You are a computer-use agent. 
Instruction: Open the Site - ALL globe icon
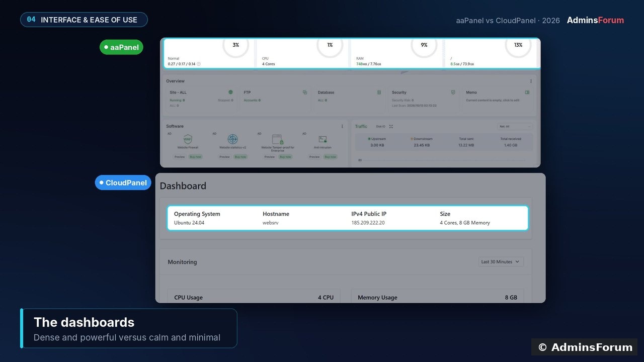[x=230, y=93]
